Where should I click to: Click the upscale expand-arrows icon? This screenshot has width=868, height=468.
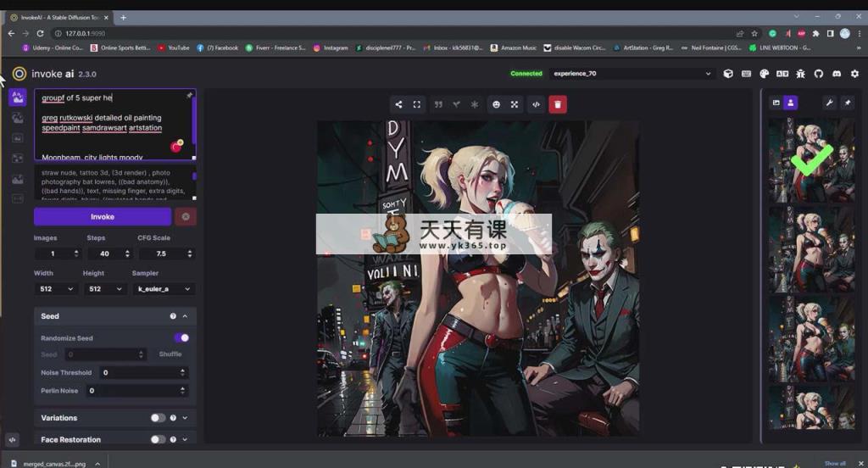click(x=515, y=104)
